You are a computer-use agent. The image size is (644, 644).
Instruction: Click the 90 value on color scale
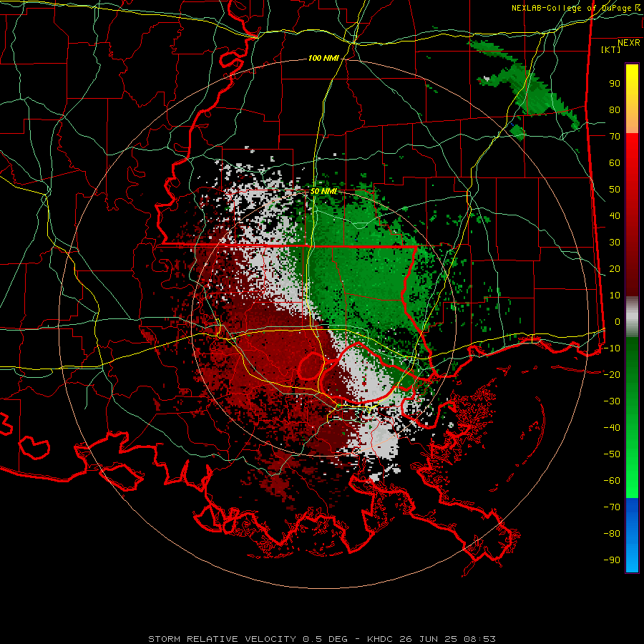615,84
